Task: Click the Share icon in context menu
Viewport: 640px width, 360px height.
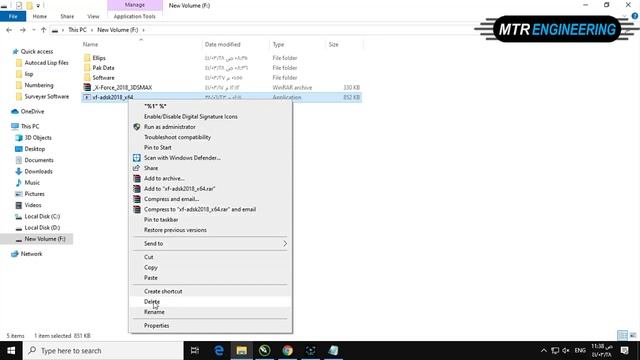Action: pyautogui.click(x=137, y=168)
